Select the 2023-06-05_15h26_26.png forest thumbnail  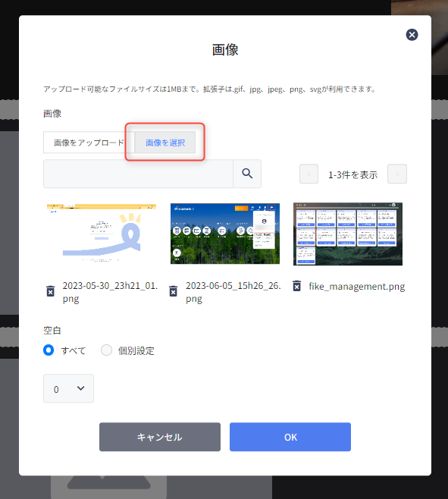(225, 234)
